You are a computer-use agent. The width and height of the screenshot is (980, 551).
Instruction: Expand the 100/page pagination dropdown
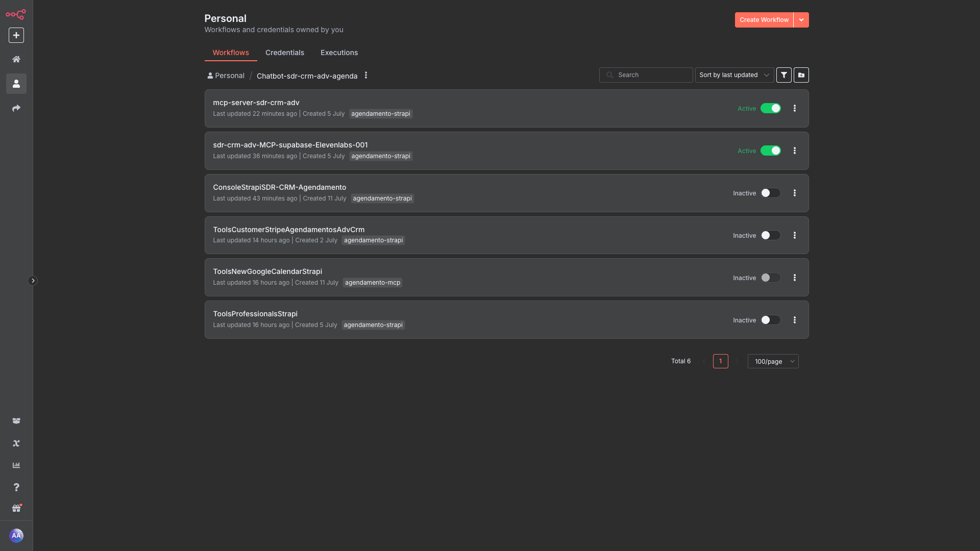pos(773,361)
